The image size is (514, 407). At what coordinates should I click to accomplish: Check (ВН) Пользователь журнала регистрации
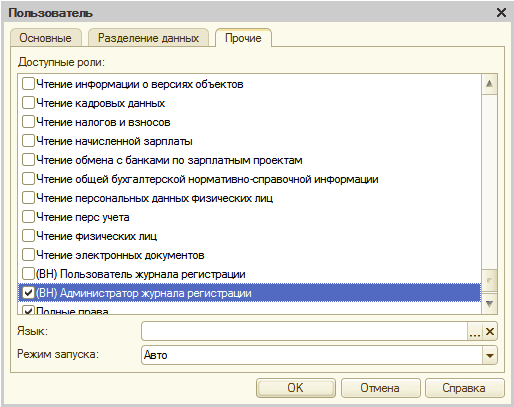point(28,274)
